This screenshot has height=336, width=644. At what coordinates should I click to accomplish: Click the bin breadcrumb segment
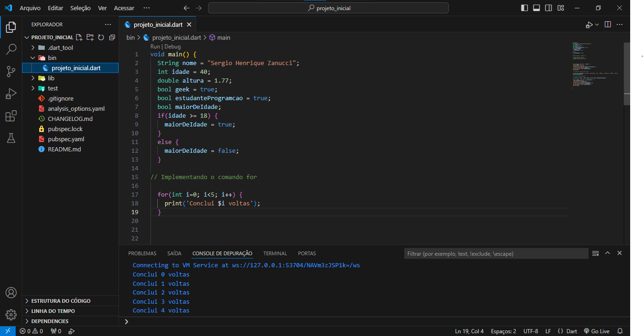tap(131, 37)
